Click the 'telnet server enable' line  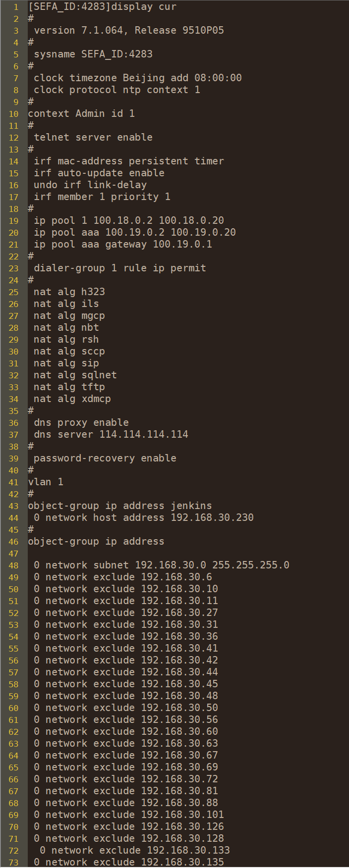coord(93,138)
